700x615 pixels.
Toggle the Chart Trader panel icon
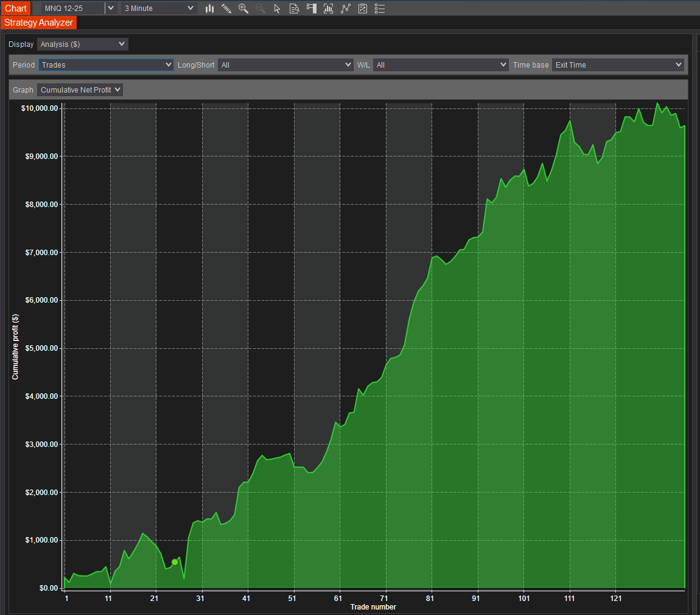coord(312,9)
